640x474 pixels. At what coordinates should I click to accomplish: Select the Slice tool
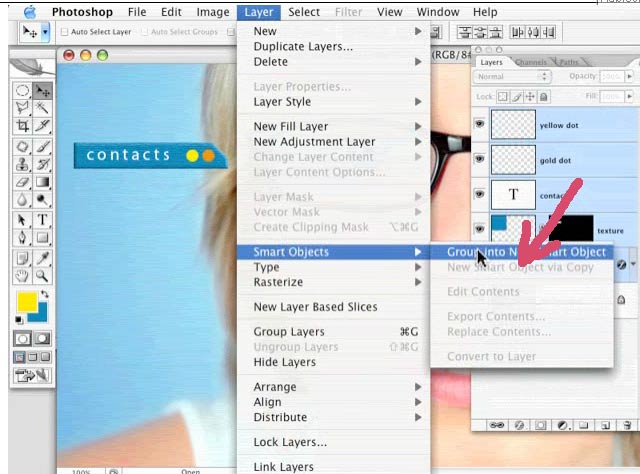(x=42, y=125)
